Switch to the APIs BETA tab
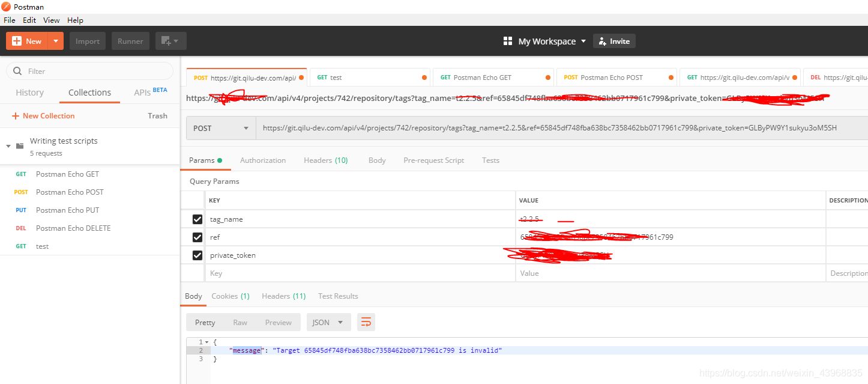The height and width of the screenshot is (384, 868). 151,92
